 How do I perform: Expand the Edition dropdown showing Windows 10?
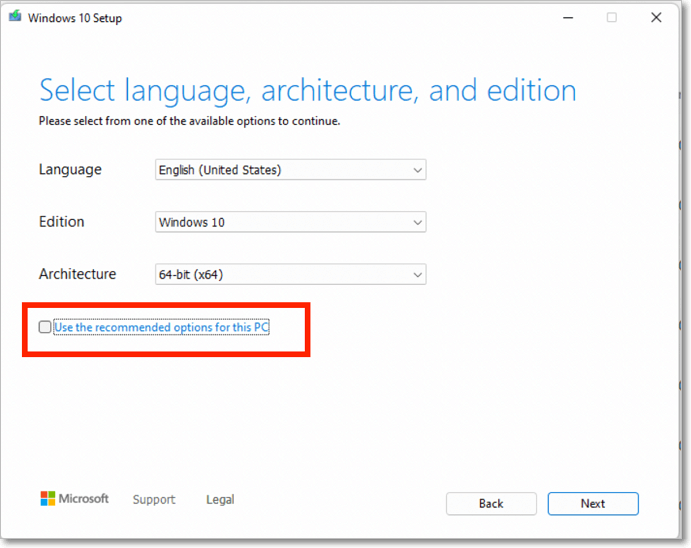291,222
